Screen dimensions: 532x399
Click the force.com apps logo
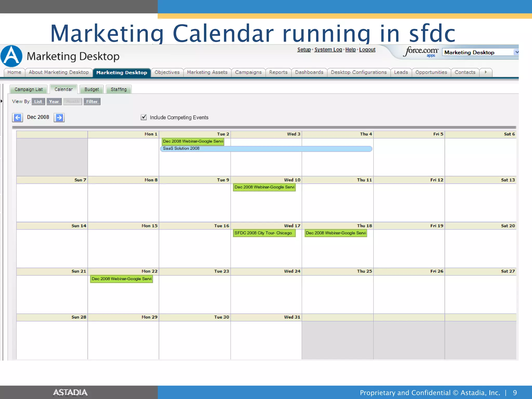pyautogui.click(x=421, y=51)
